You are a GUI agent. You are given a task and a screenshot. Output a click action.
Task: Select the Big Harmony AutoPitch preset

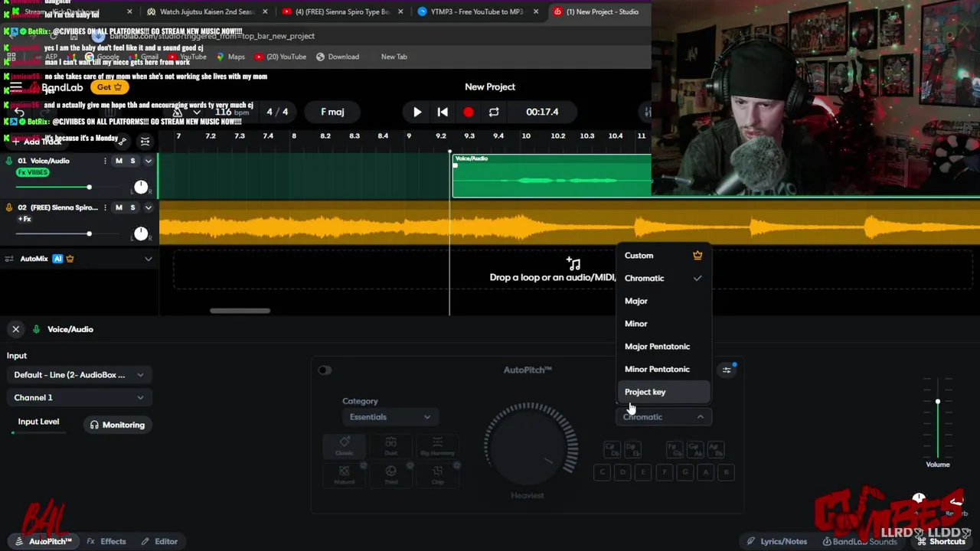pyautogui.click(x=437, y=446)
